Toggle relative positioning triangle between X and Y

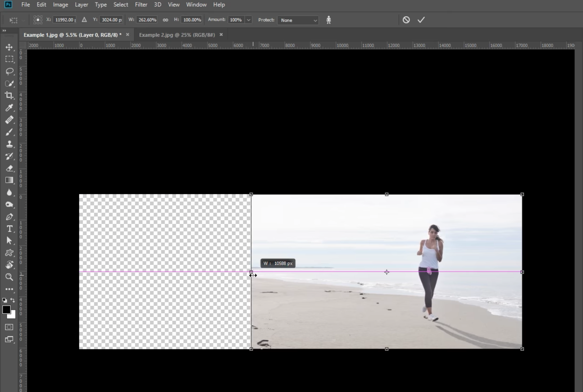click(x=84, y=20)
